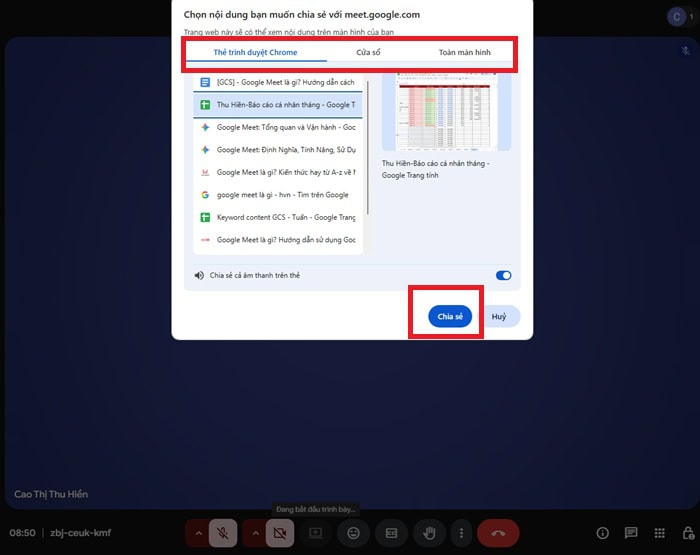700x555 pixels.
Task: Click the spreadsheet preview thumbnail
Action: click(446, 112)
